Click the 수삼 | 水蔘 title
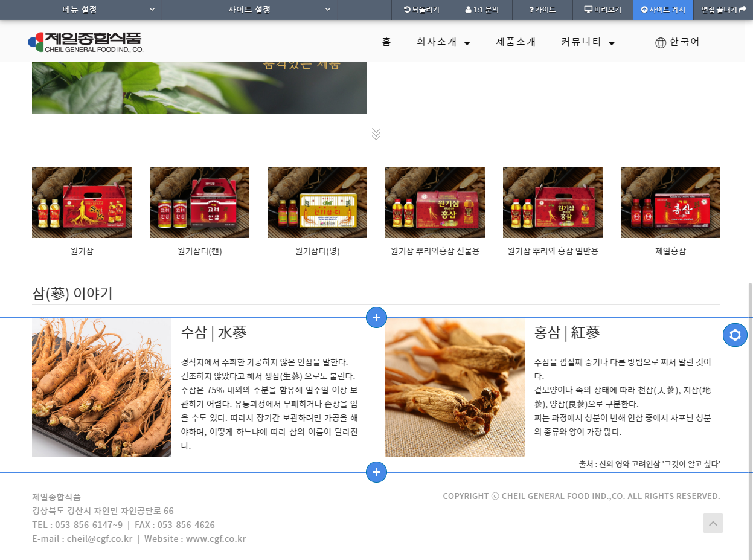Screen dimensions: 753x560 tap(214, 332)
